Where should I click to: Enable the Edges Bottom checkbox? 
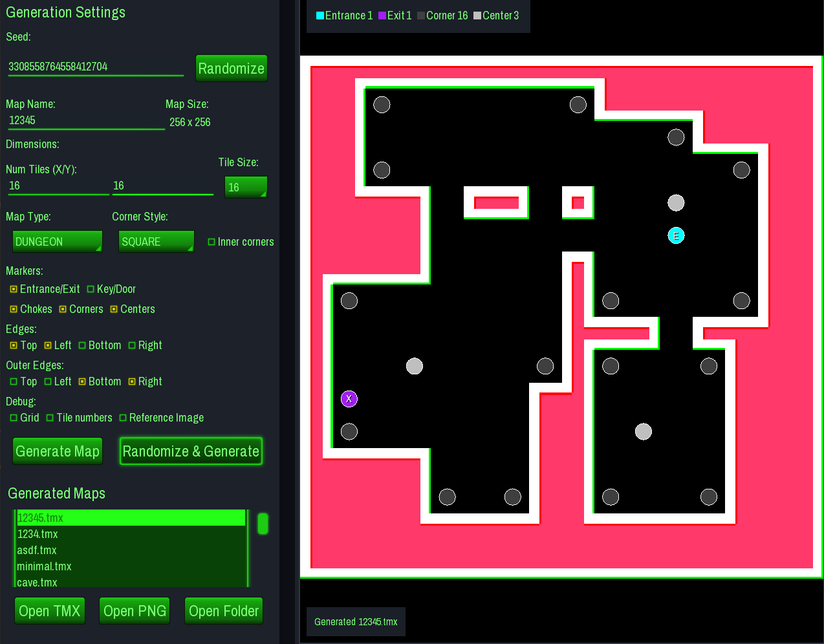pos(82,345)
